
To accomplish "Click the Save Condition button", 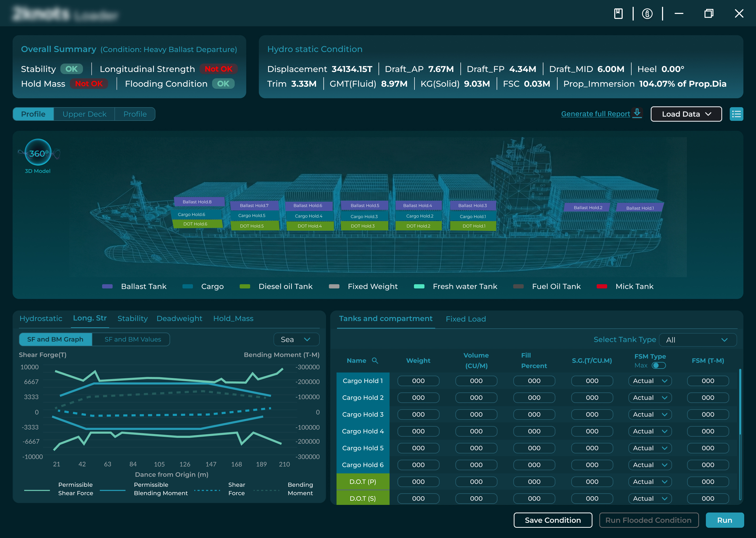I will click(553, 520).
